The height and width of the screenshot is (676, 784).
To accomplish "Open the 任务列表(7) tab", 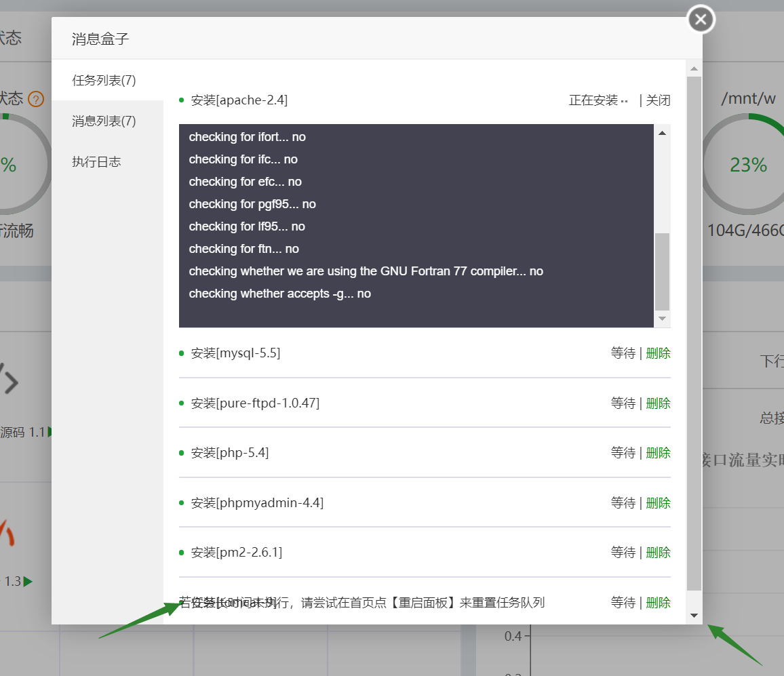I will pyautogui.click(x=104, y=81).
